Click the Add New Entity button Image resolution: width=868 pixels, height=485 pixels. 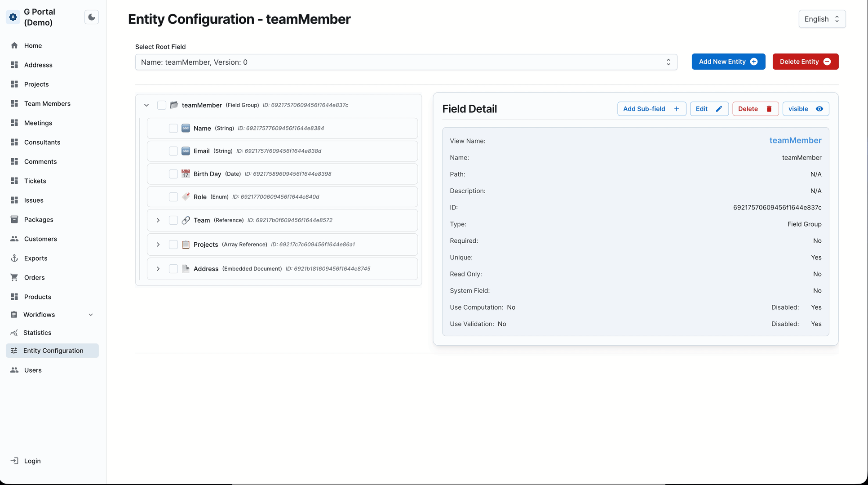click(728, 62)
